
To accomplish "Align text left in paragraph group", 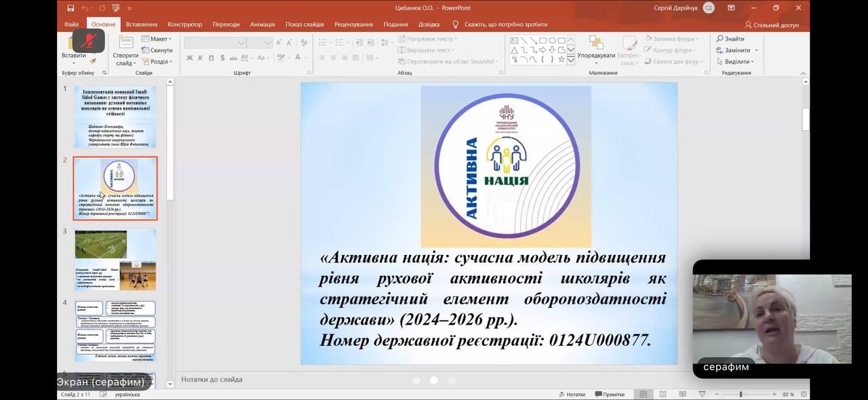I will [323, 58].
